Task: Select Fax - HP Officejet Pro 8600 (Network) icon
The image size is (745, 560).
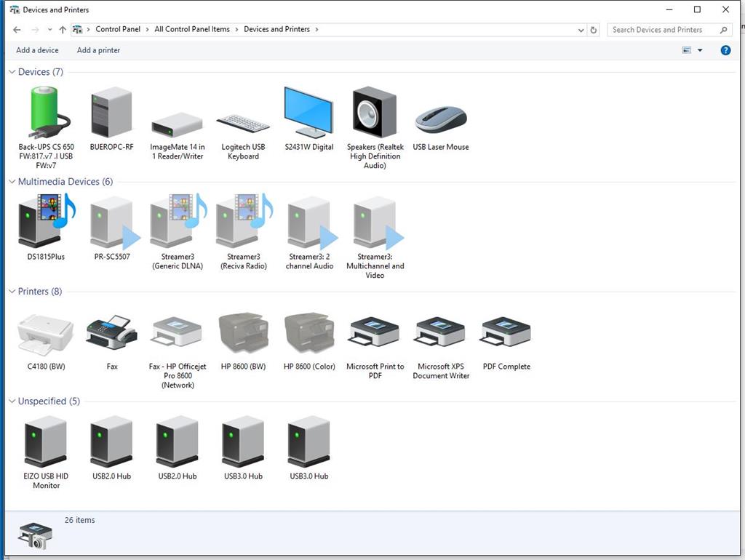Action: click(178, 332)
